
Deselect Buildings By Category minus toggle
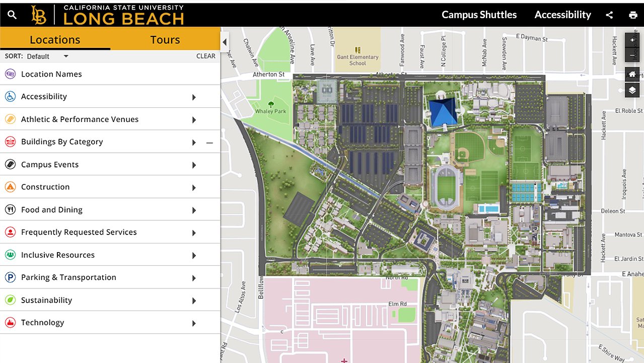[209, 143]
